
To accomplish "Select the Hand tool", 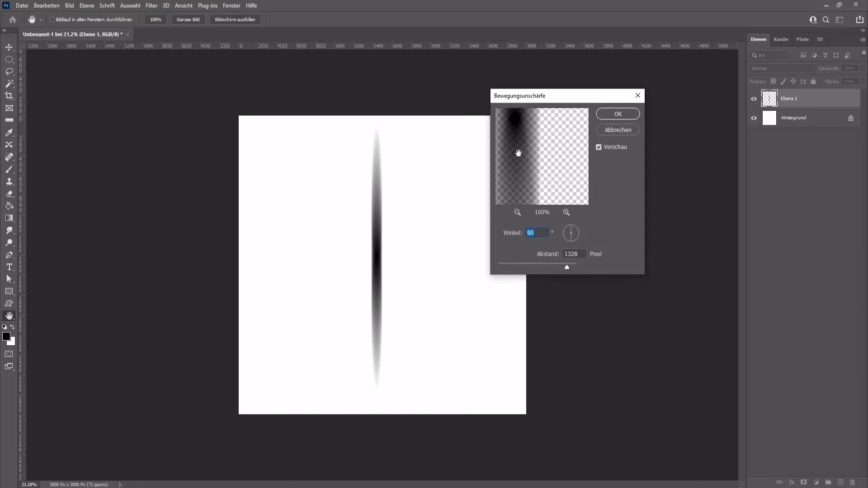I will point(9,315).
